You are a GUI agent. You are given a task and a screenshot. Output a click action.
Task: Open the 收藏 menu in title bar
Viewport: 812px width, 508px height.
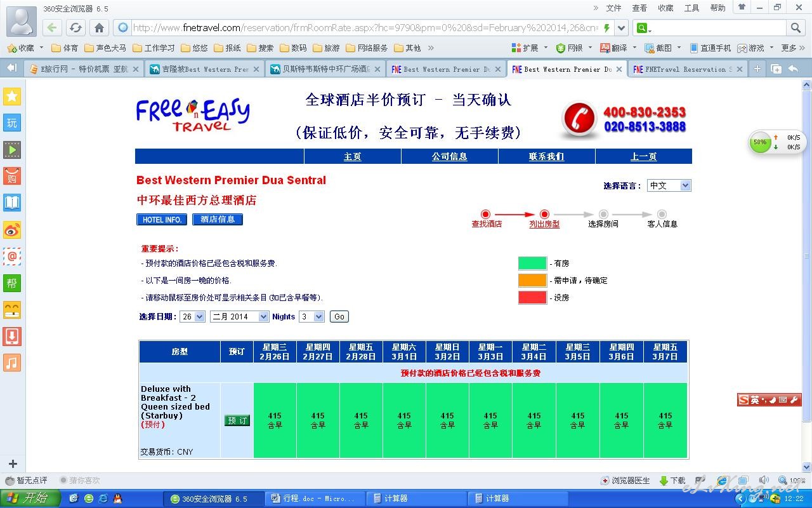coord(665,8)
